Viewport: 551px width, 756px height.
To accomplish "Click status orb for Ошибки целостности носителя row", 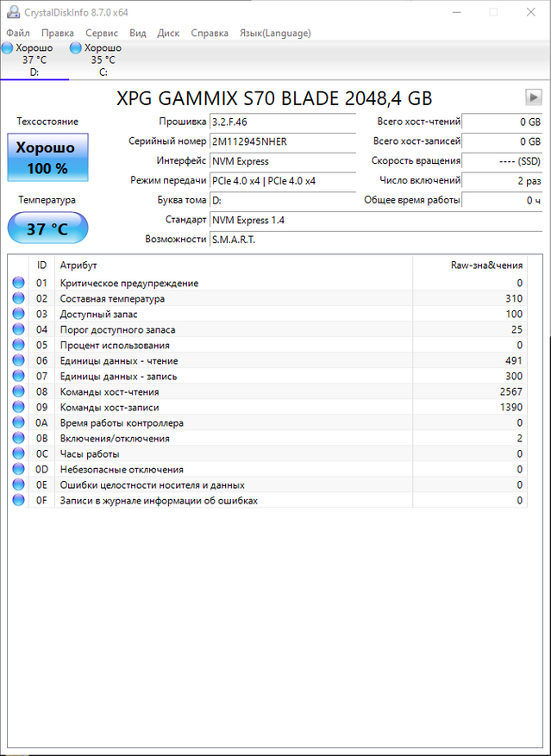I will coord(18,485).
